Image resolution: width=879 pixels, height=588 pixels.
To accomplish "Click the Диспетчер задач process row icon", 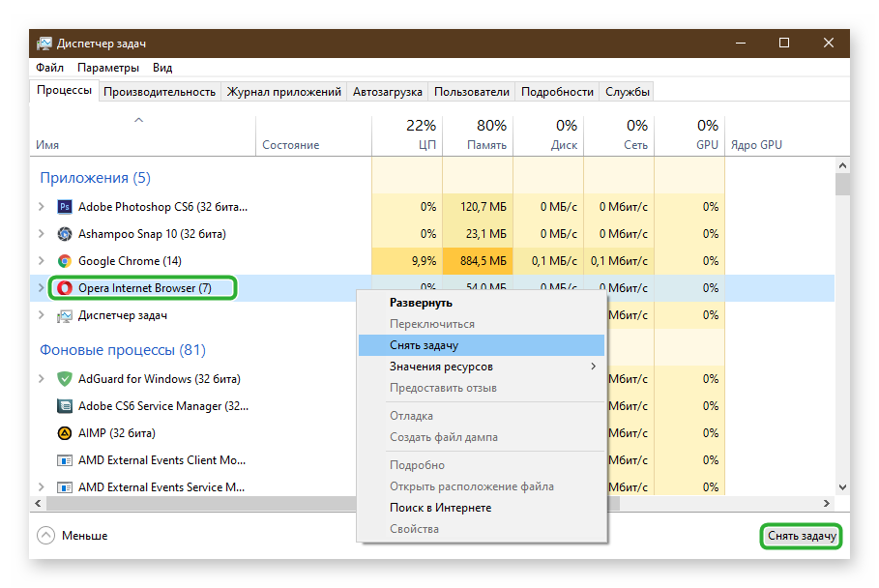I will point(65,315).
